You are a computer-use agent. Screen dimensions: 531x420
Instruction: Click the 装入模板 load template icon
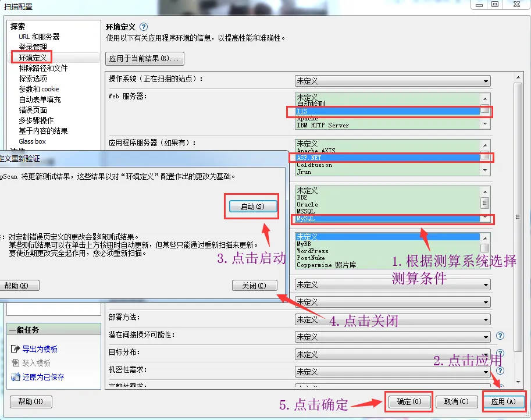point(16,363)
